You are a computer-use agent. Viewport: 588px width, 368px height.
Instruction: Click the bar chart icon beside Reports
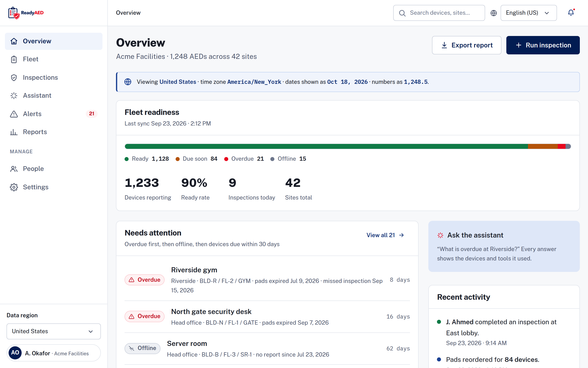(14, 132)
